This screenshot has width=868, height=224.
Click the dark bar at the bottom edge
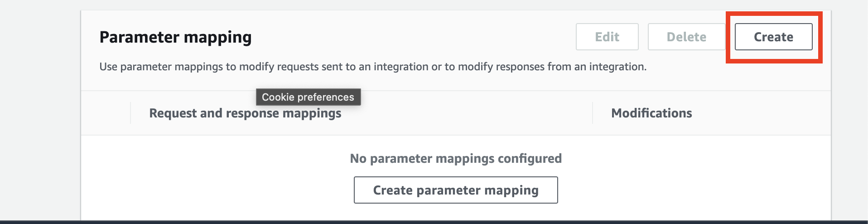(x=434, y=222)
